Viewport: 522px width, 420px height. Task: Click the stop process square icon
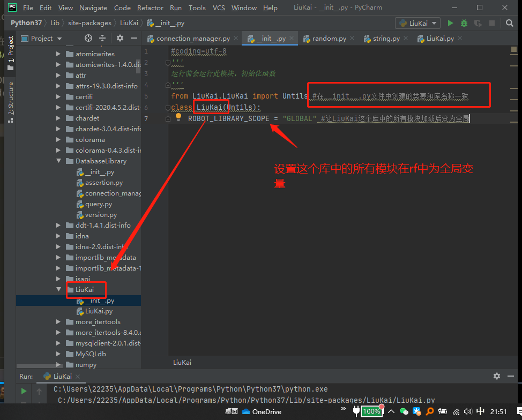pyautogui.click(x=491, y=23)
